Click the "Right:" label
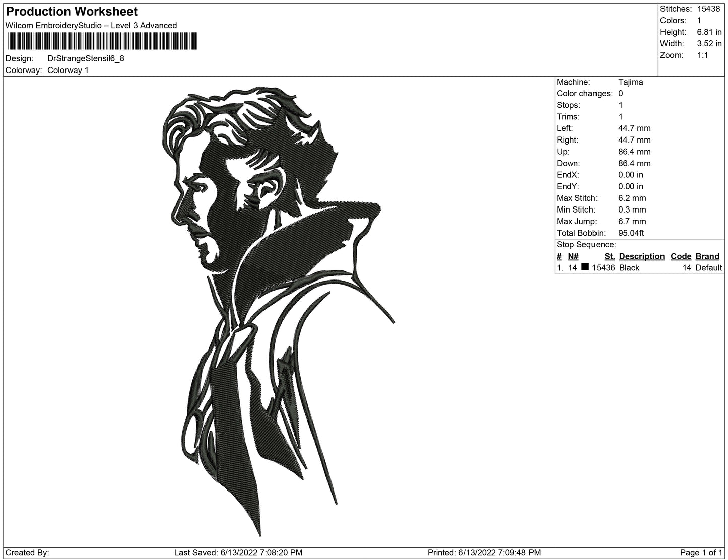 coord(568,140)
